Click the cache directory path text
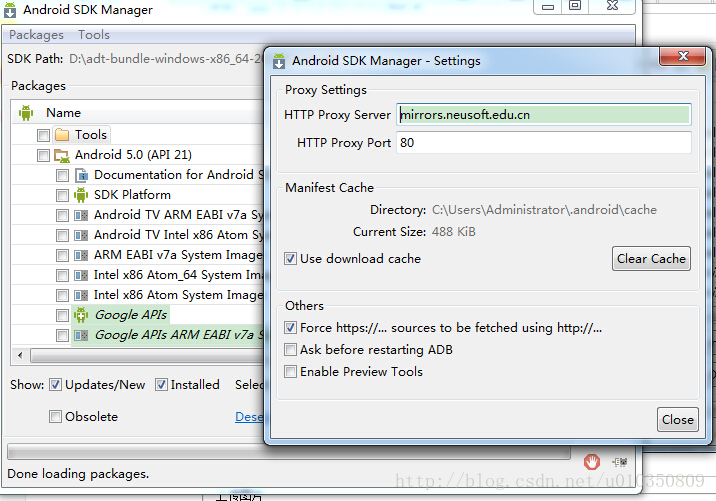Screen dimensions: 716x501 (544, 210)
